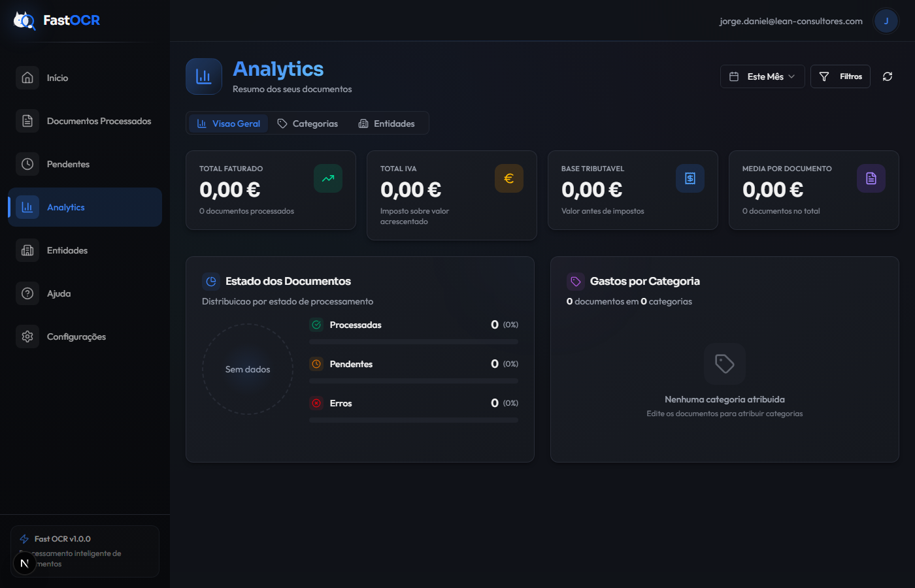
Task: Click the euro icon on Total IVA card
Action: 509,178
